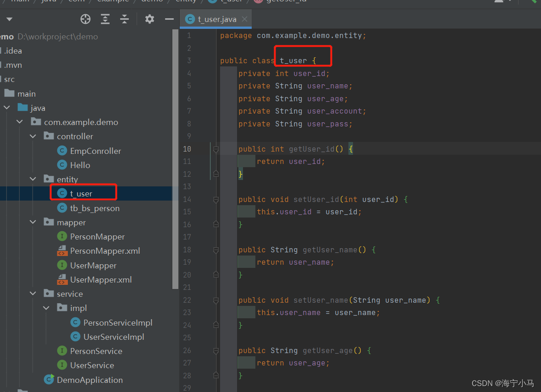
Task: Click the PersonMapper.xml file icon
Action: (62, 250)
